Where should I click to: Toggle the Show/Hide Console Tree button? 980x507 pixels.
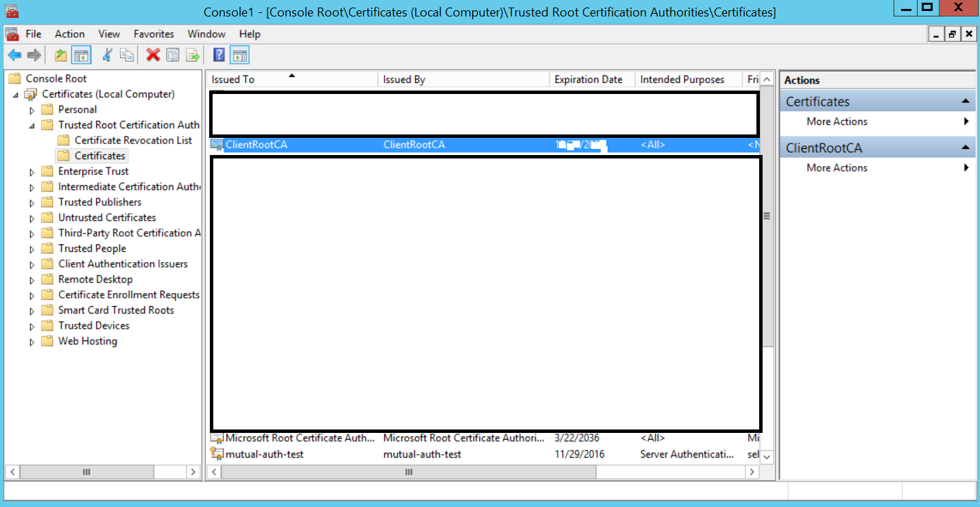tap(82, 56)
